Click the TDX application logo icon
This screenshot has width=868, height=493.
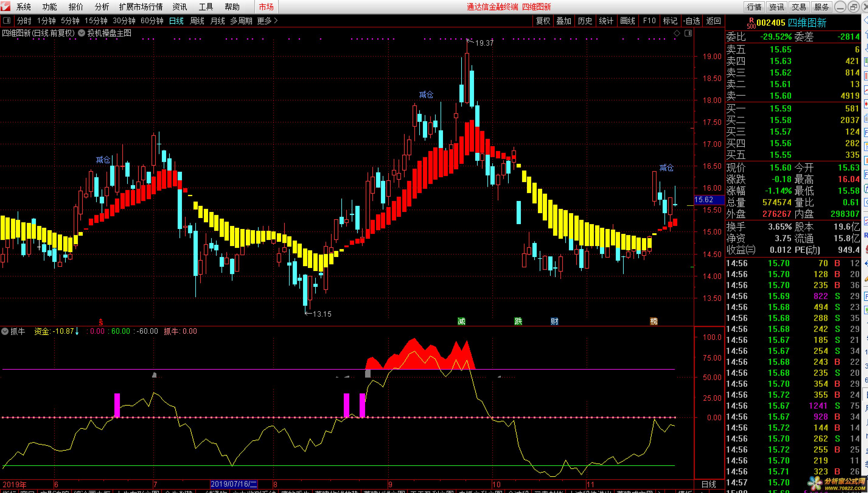click(x=6, y=6)
